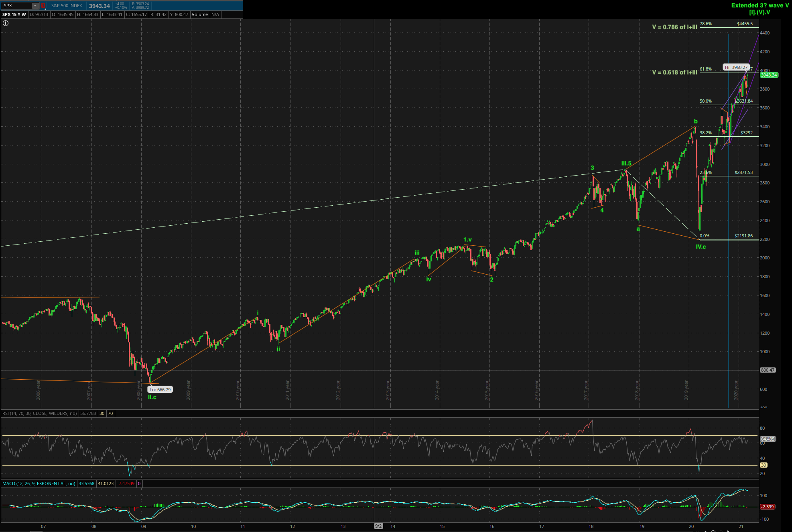Click the Hi: 3960.27 price bubble
The height and width of the screenshot is (532, 792).
pyautogui.click(x=736, y=67)
